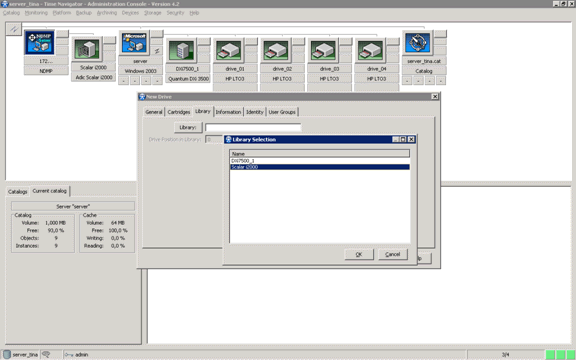577x361 pixels.
Task: Confirm with OK in Library Selection
Action: 359,254
